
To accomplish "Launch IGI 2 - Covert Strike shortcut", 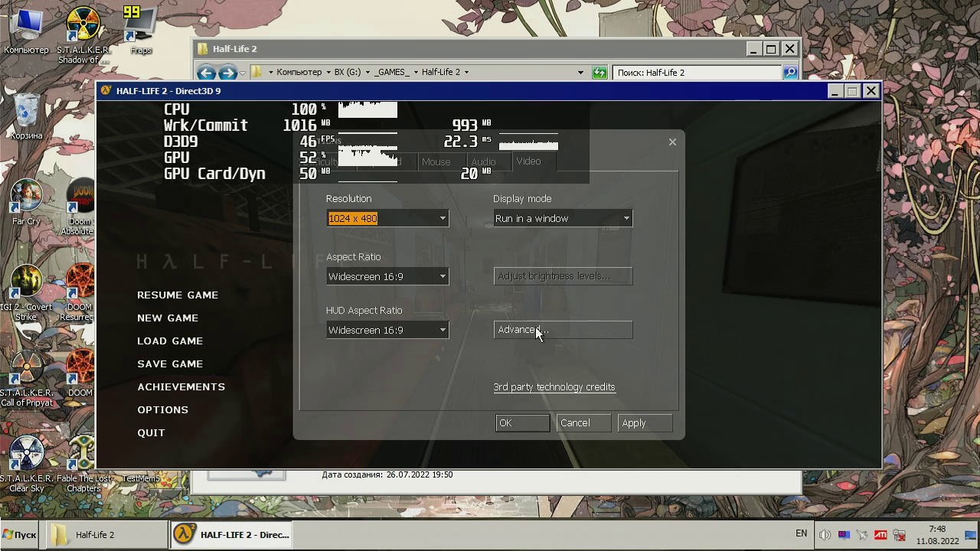I will tap(26, 294).
